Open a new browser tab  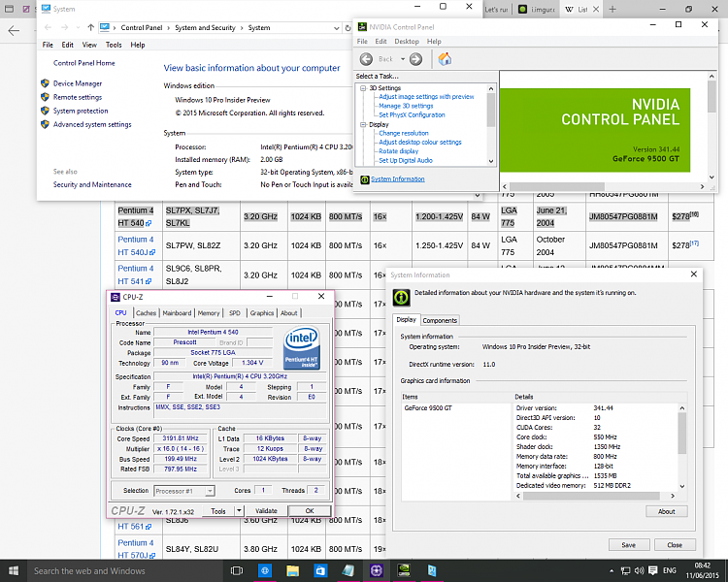click(x=612, y=10)
